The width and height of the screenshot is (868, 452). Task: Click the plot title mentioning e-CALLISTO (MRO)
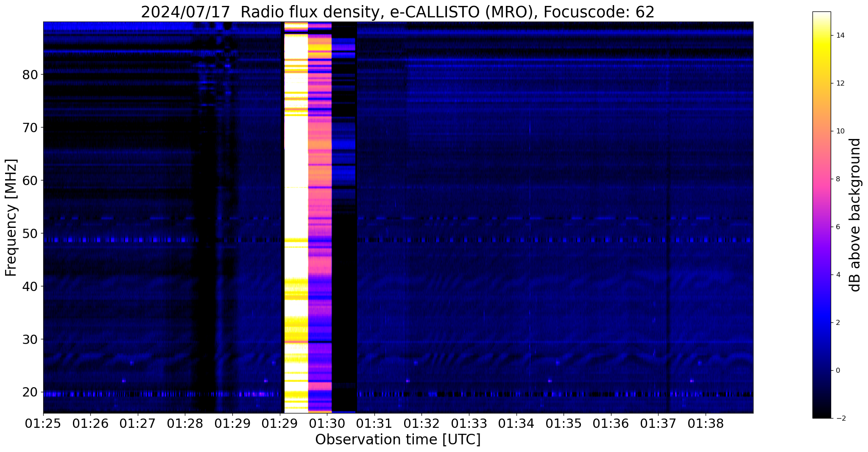pos(398,12)
